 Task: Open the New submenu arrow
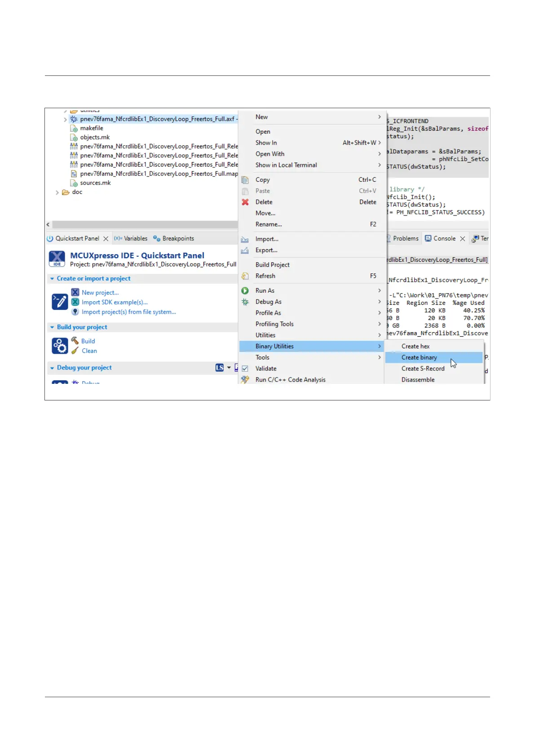point(380,117)
